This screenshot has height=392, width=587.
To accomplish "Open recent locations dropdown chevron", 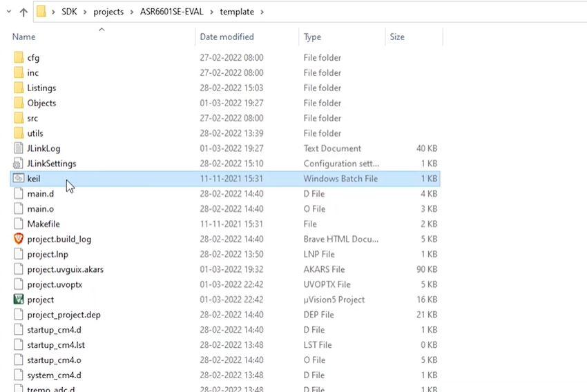I will click(9, 12).
